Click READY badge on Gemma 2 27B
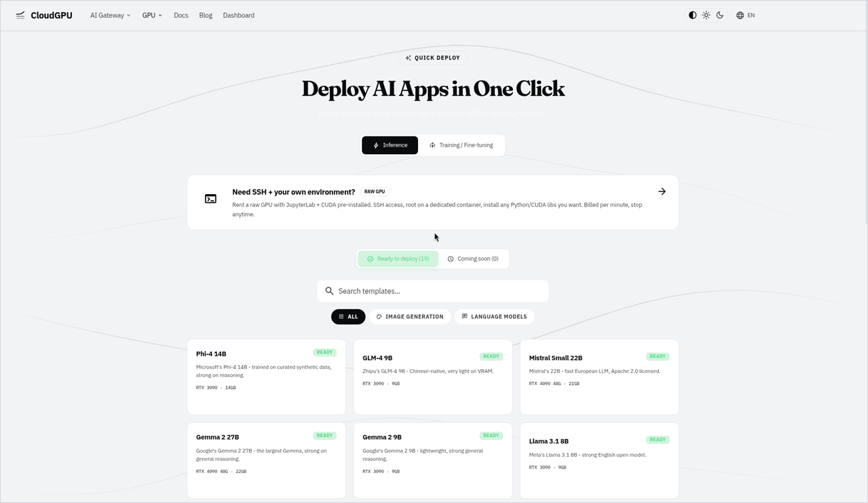The width and height of the screenshot is (868, 503). (324, 436)
